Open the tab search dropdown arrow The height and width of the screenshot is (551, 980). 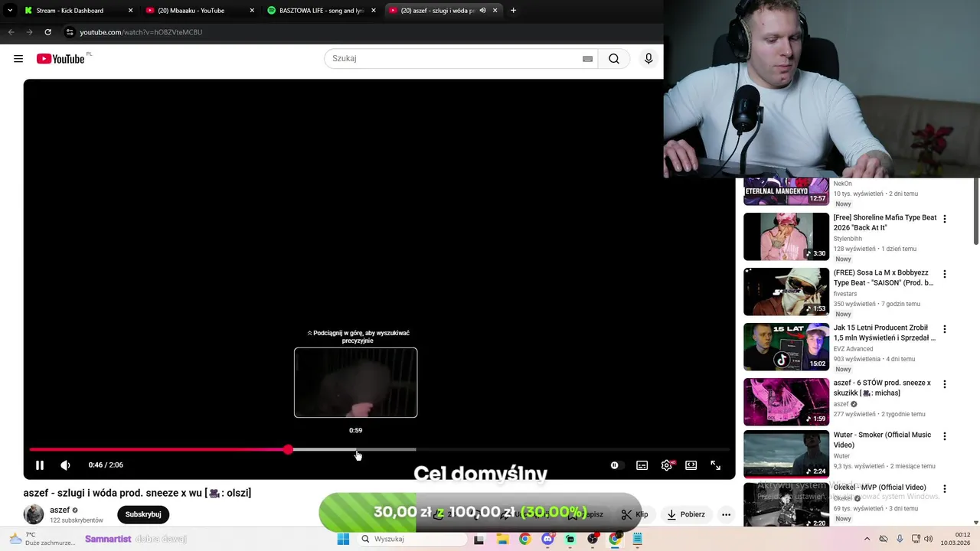pos(9,11)
